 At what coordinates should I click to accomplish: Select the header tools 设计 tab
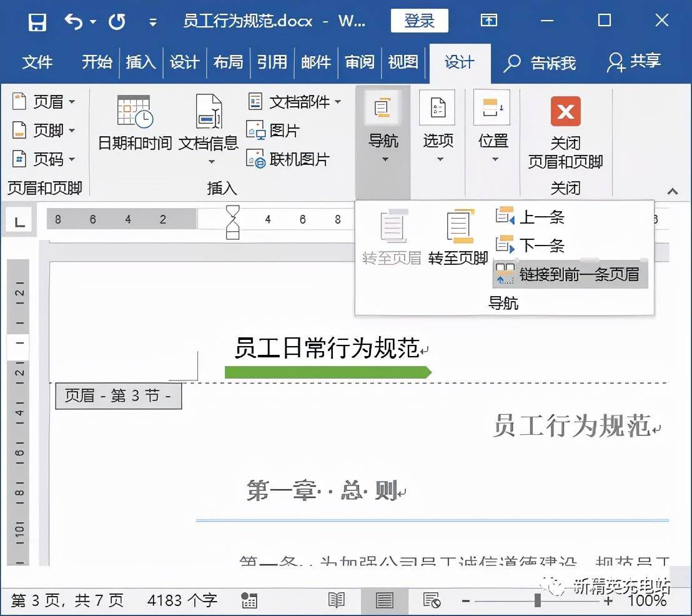[460, 62]
